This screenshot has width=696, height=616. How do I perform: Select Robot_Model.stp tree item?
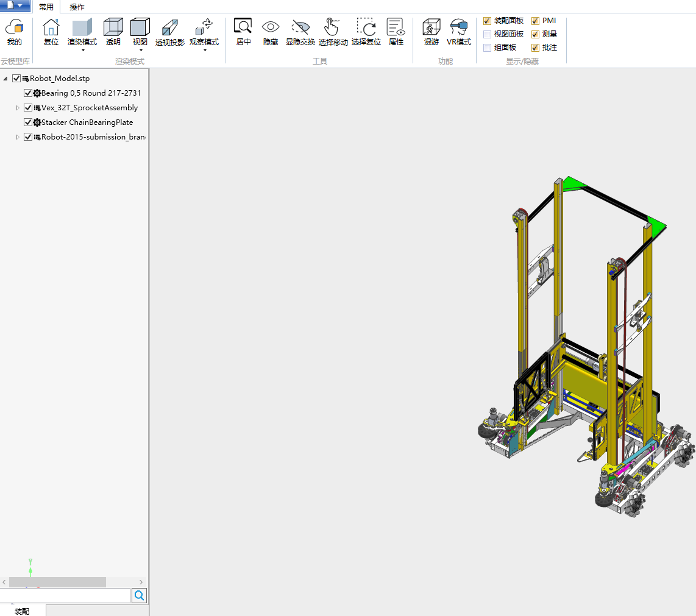point(60,79)
